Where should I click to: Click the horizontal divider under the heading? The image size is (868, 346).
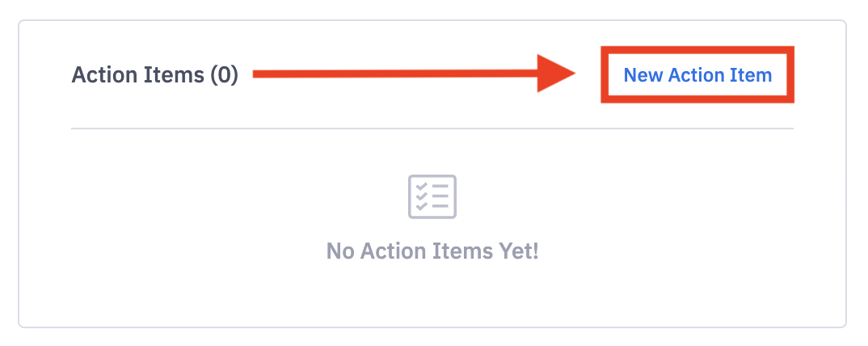(432, 129)
